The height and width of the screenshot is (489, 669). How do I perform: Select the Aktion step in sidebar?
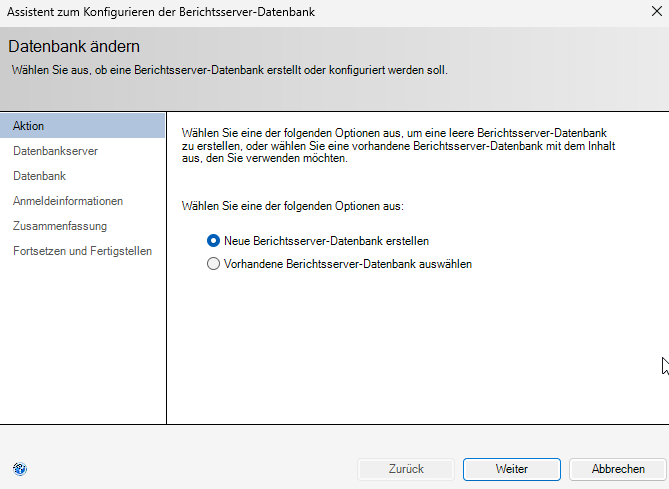[x=83, y=126]
